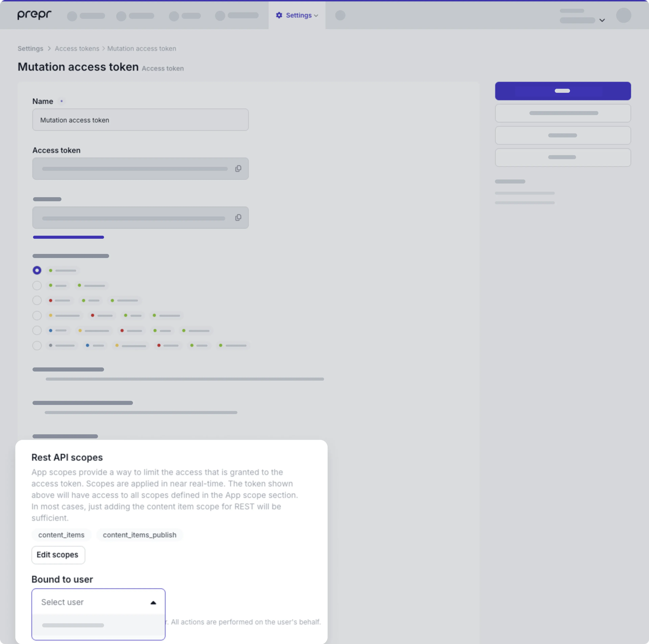
Task: Click the Edit scopes button
Action: pyautogui.click(x=58, y=555)
